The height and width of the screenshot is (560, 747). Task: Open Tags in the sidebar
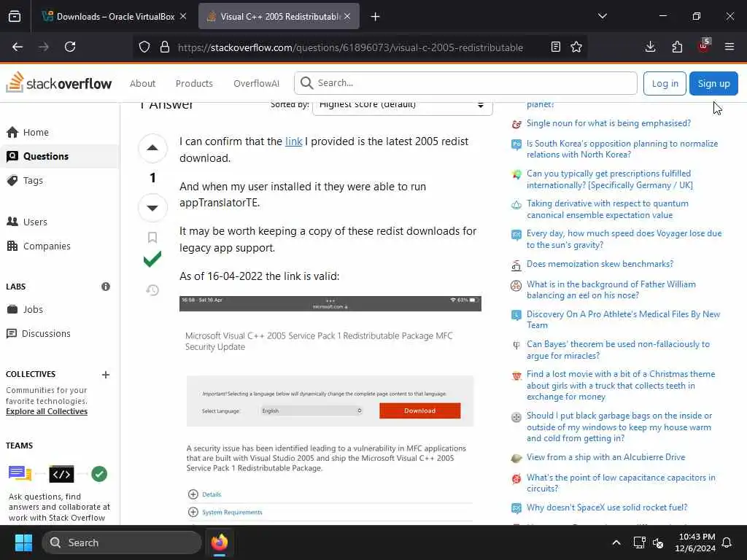(60, 181)
